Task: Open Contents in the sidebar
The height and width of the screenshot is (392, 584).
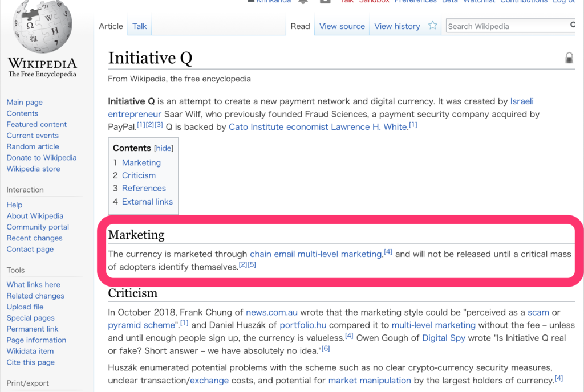Action: [22, 113]
